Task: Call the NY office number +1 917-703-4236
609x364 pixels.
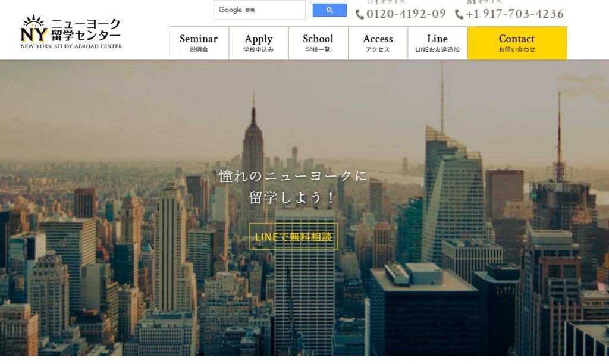Action: coord(515,14)
